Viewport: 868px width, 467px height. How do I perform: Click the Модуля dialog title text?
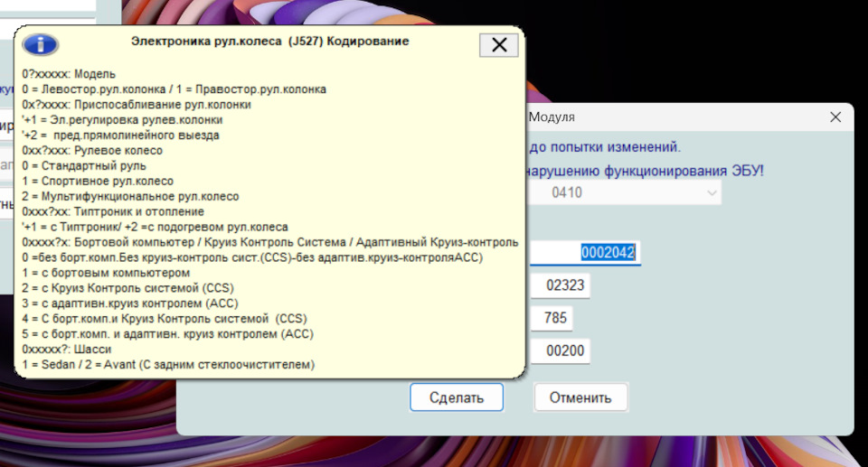pos(552,117)
